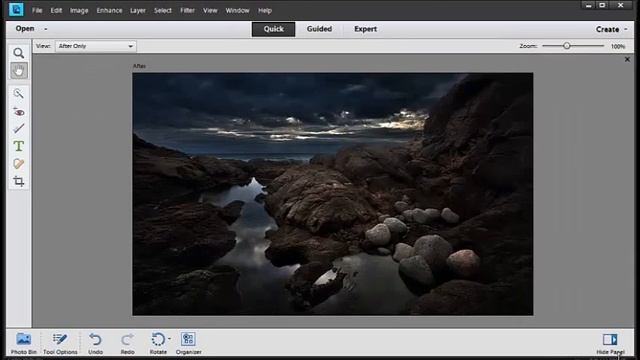Select the Hand tool

[18, 71]
